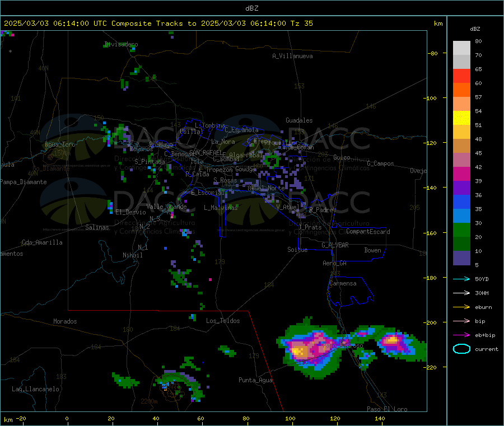Select the magenta swatch between 42 and 39
This screenshot has height=426, width=504.
461,174
